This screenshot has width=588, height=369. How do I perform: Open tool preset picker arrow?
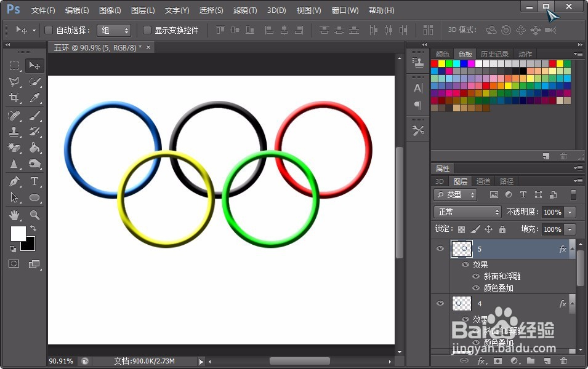(x=34, y=30)
